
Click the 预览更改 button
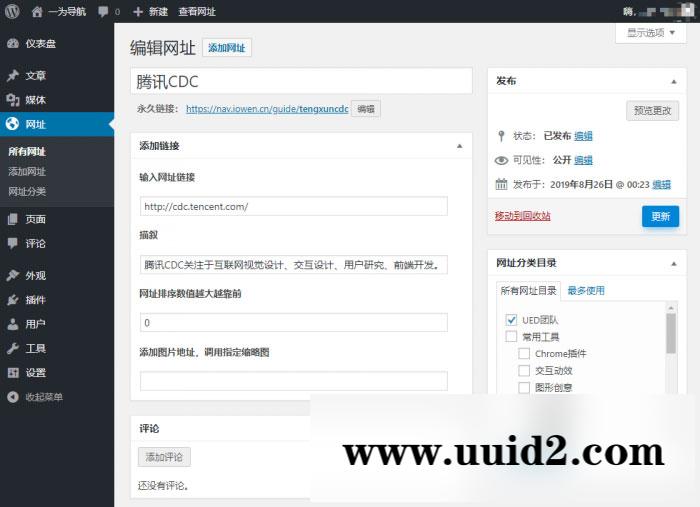653,111
